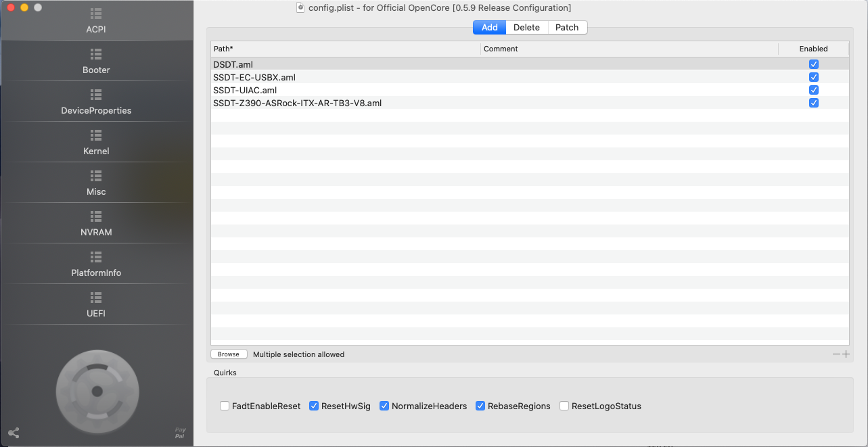The width and height of the screenshot is (868, 447).
Task: Sort by the Path column header
Action: click(346, 49)
